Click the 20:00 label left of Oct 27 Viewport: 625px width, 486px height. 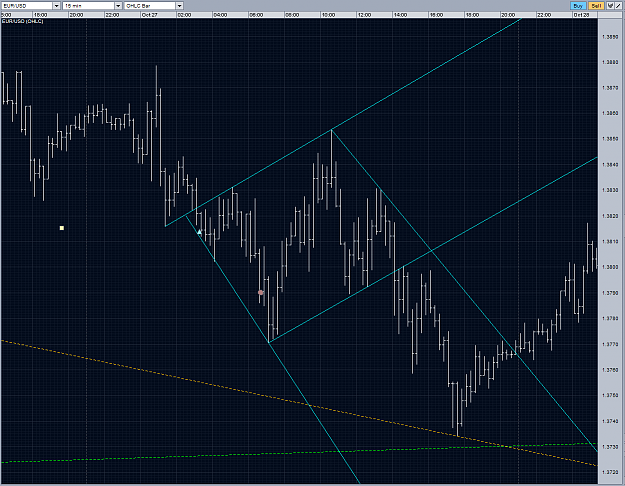pyautogui.click(x=76, y=15)
